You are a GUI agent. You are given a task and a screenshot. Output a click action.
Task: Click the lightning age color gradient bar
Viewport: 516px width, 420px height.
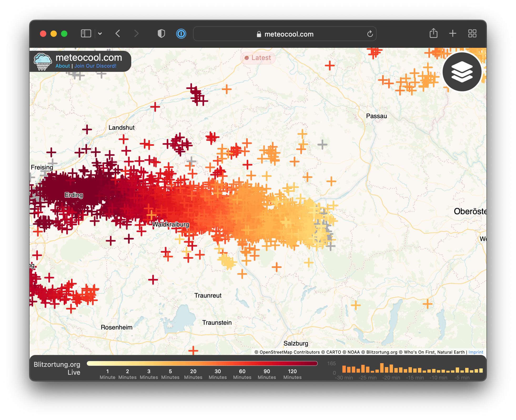[202, 363]
